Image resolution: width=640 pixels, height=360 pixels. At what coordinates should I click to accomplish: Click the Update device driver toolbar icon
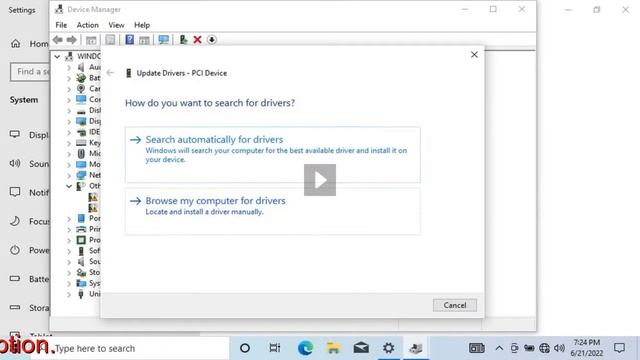coord(183,40)
